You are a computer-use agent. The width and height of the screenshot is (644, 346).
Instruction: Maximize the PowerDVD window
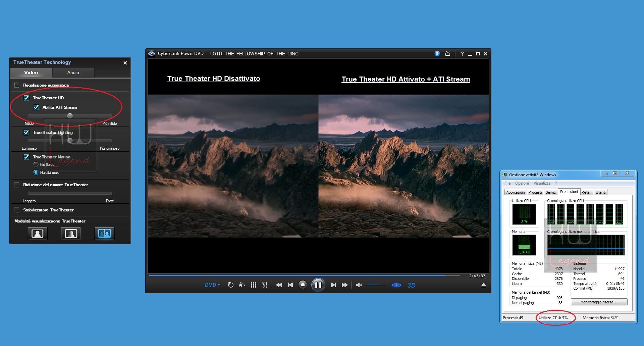point(478,54)
